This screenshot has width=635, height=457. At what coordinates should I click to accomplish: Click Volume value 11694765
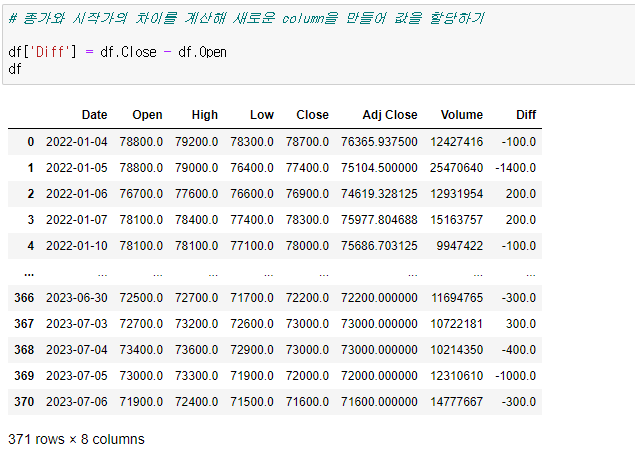pyautogui.click(x=457, y=298)
